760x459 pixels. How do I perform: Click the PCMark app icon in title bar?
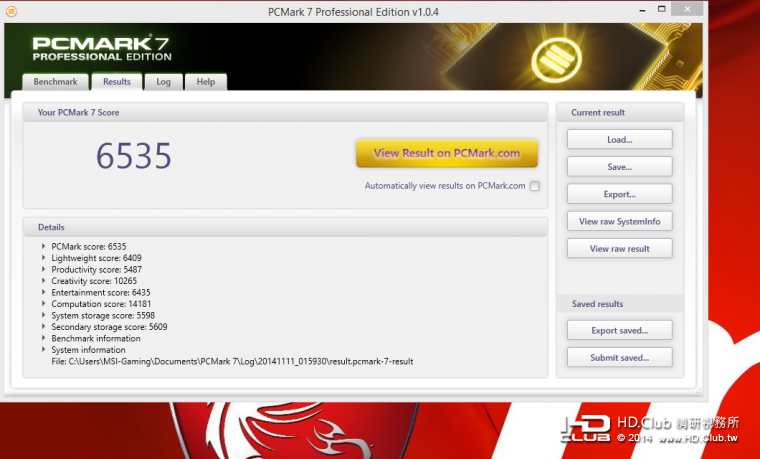pyautogui.click(x=11, y=11)
